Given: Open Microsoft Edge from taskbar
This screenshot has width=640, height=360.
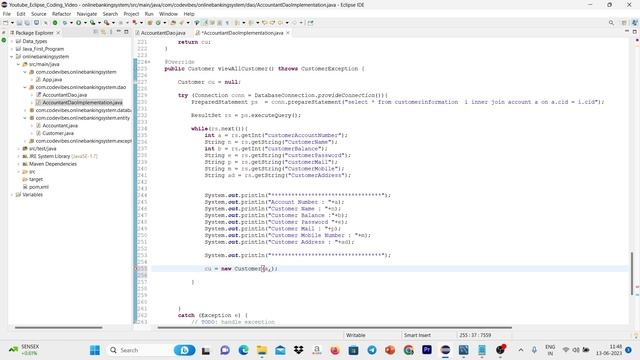Looking at the screenshot, I should pos(244,350).
